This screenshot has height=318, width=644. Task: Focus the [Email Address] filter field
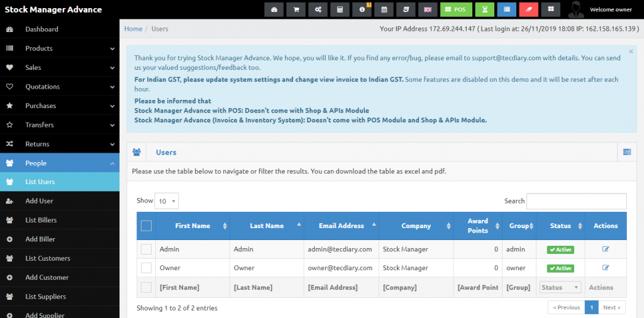[x=341, y=288]
